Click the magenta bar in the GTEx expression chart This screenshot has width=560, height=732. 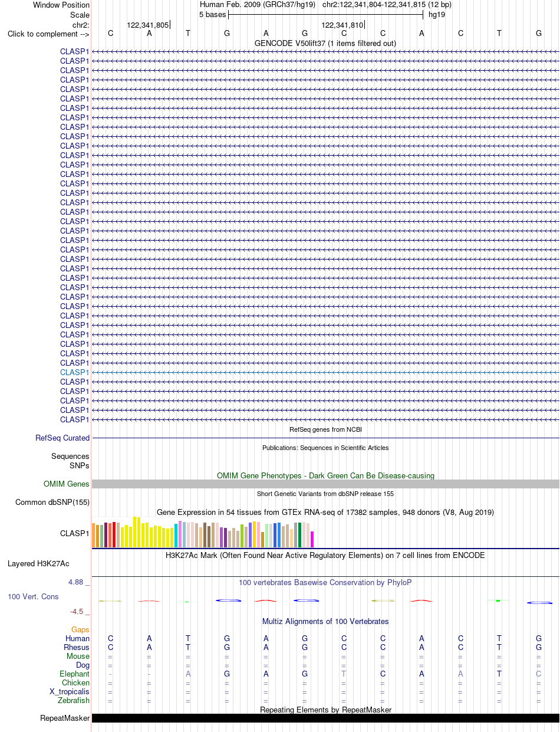(x=312, y=539)
